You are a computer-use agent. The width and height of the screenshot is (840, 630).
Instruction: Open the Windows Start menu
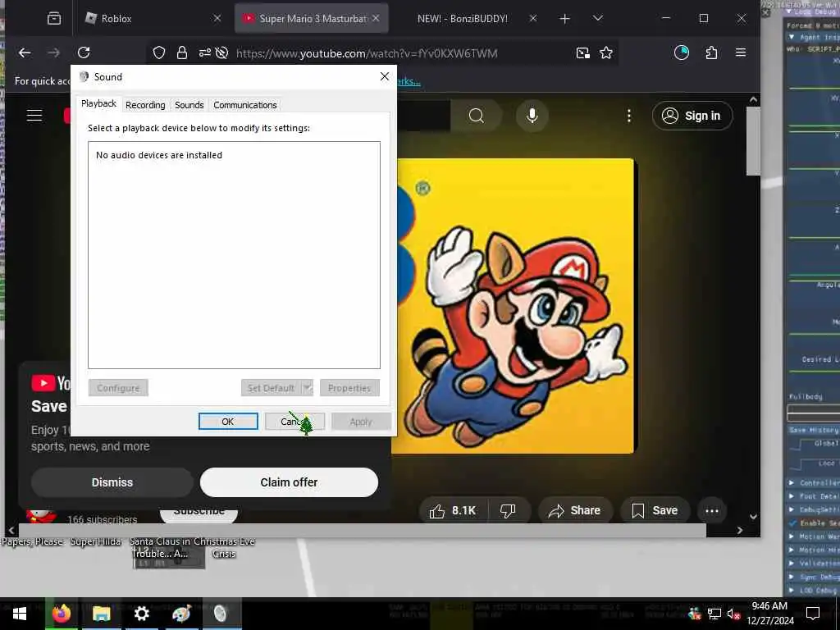[x=20, y=613]
